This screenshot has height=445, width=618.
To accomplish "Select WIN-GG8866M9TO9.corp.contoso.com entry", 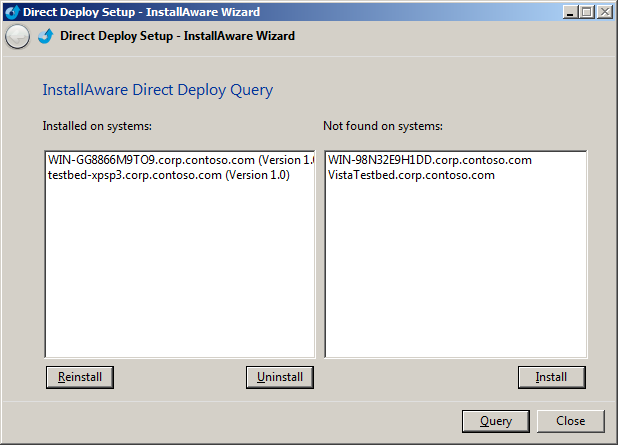I will (x=181, y=160).
